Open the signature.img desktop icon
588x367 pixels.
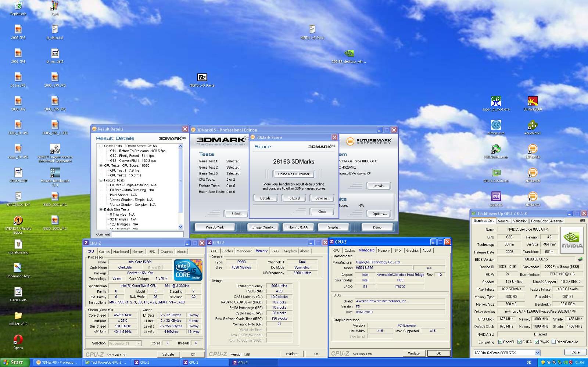click(18, 247)
